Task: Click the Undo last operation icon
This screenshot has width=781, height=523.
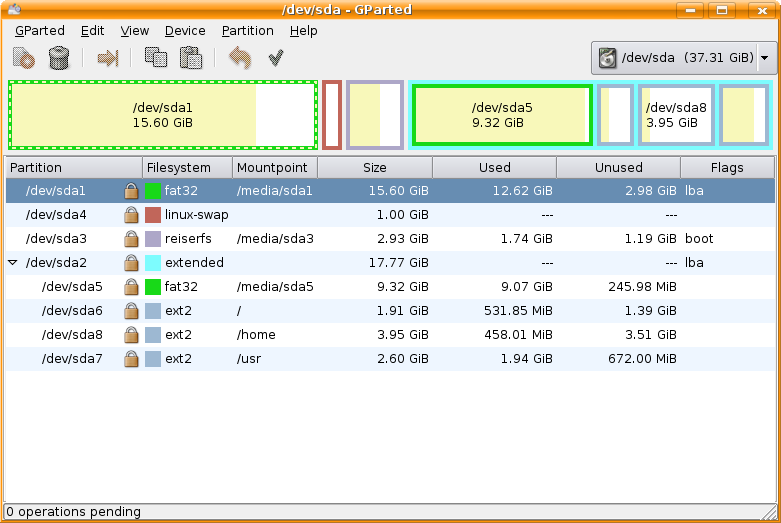Action: click(239, 58)
